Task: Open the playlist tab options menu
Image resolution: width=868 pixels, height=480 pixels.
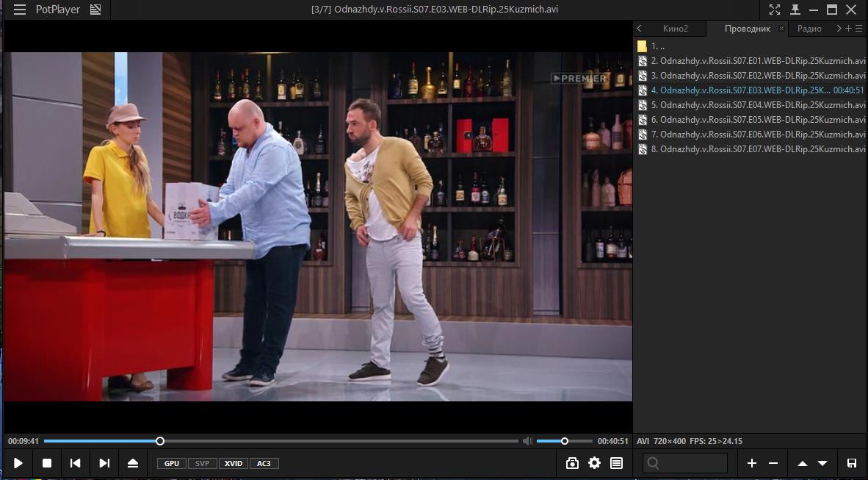Action: (859, 29)
